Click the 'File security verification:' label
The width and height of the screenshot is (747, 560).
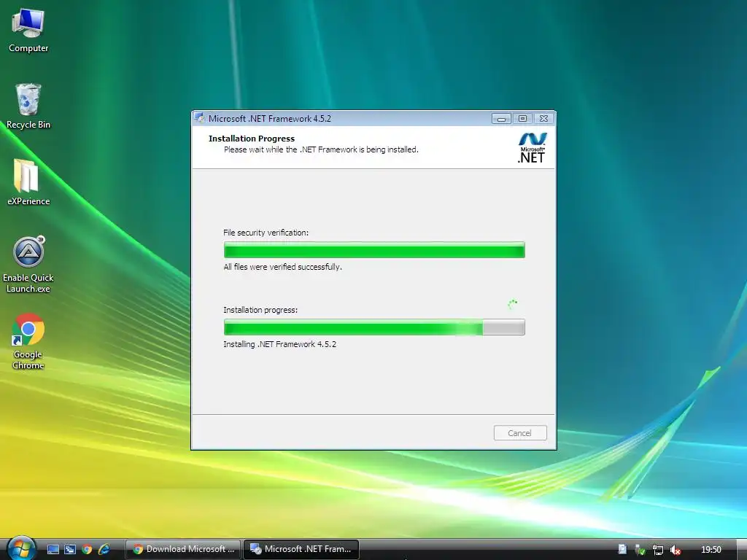pos(266,233)
